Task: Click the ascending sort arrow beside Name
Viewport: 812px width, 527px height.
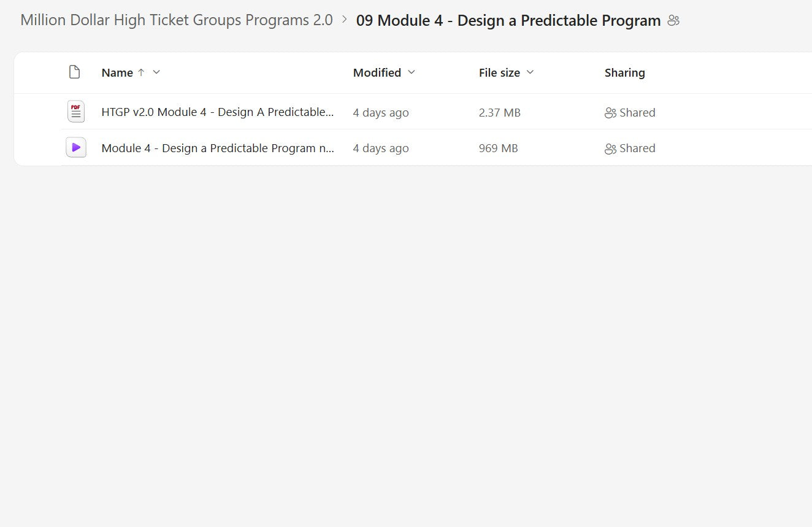Action: point(141,72)
